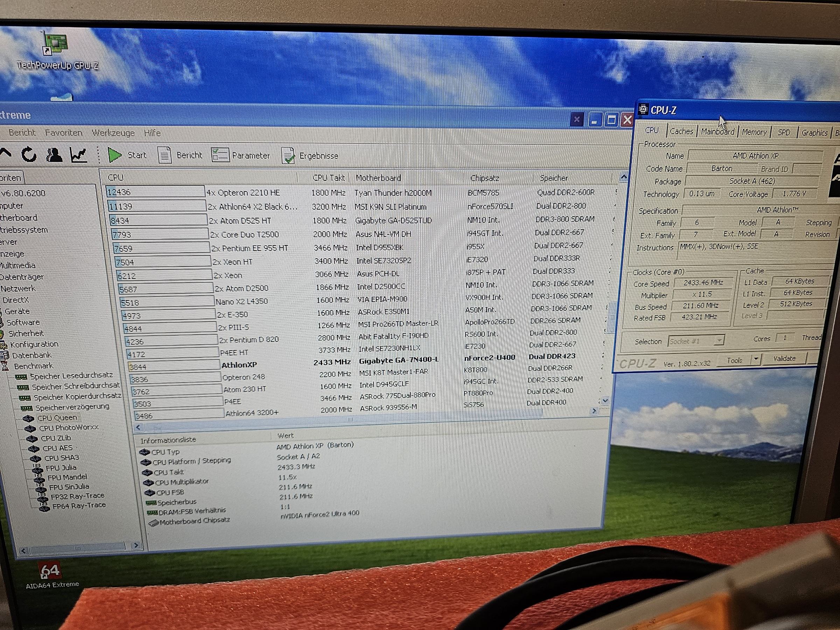The width and height of the screenshot is (840, 630).
Task: Click the refresh icon in AIDA64 toolbar
Action: pyautogui.click(x=29, y=155)
